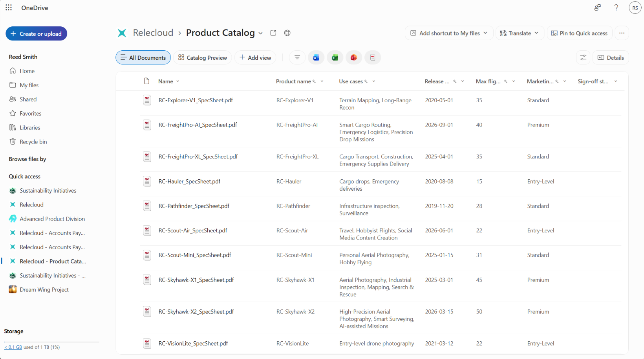Screen dimensions: 644x359
Task: Open view settings sliders icon
Action: pos(583,58)
